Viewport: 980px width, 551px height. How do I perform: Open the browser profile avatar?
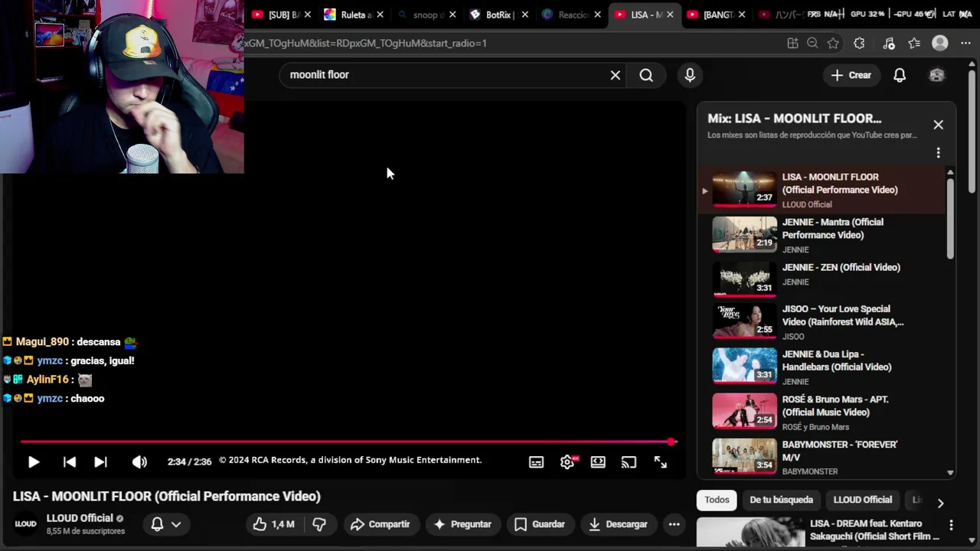pyautogui.click(x=940, y=44)
